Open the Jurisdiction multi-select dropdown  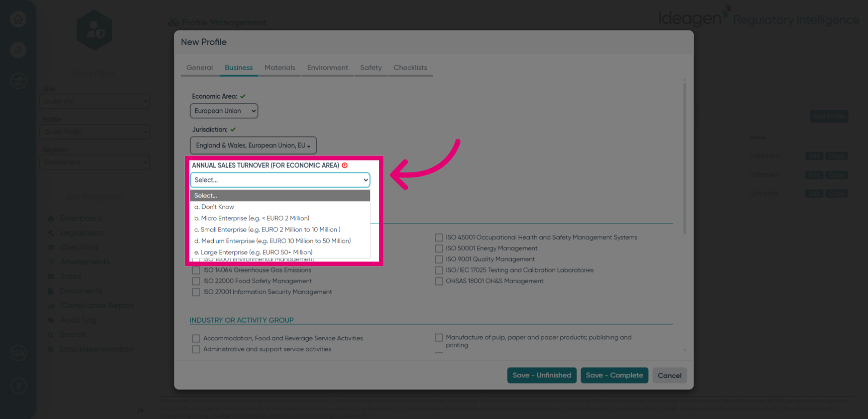(253, 145)
